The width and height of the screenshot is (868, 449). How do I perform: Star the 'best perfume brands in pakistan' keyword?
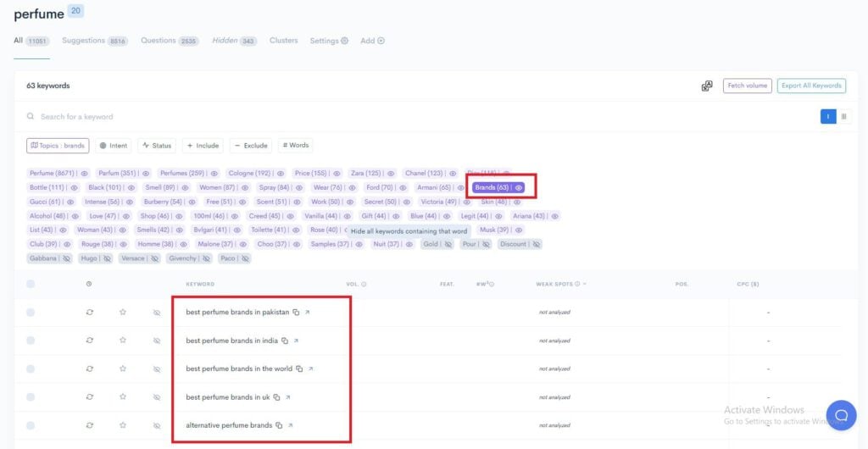123,312
